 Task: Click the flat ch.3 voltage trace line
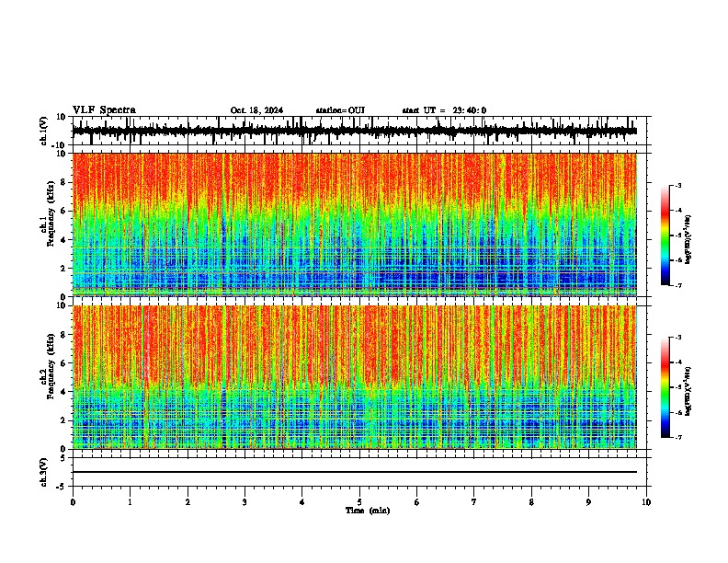coord(355,472)
